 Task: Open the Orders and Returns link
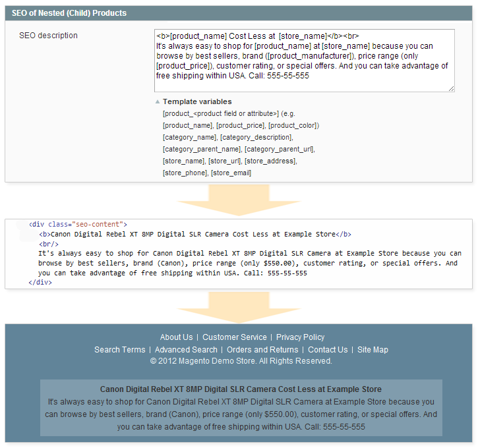pos(262,350)
